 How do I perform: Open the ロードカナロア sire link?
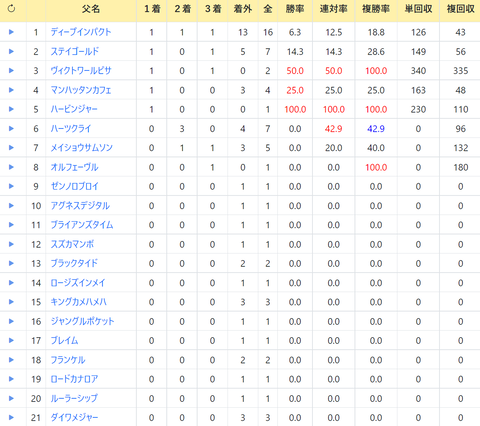point(74,379)
